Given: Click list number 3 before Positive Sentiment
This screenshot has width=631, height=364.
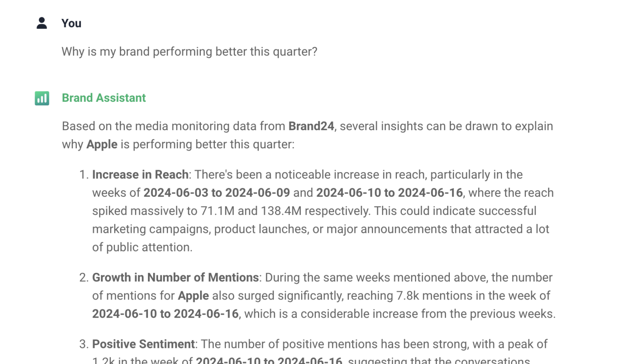Looking at the screenshot, I should [x=83, y=344].
